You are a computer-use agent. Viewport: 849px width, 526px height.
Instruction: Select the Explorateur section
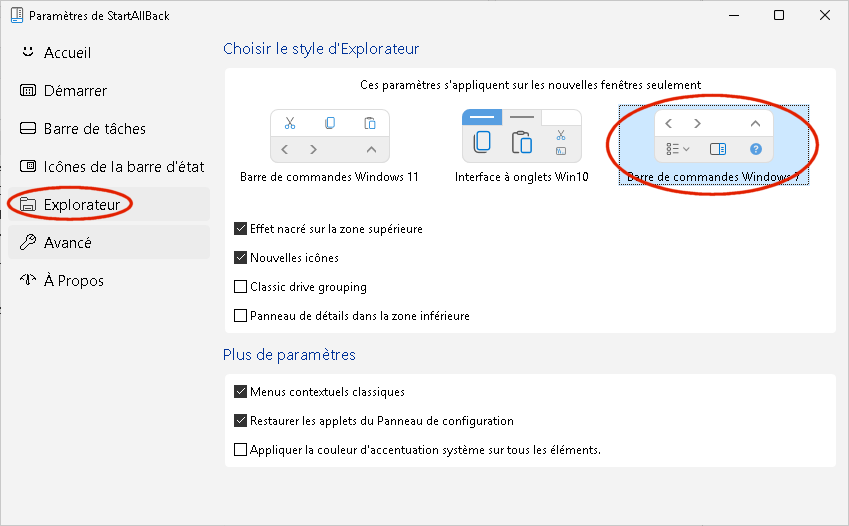(x=108, y=204)
